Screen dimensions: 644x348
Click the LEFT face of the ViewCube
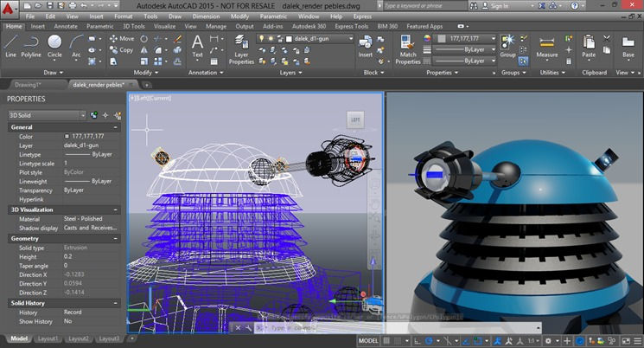click(355, 119)
